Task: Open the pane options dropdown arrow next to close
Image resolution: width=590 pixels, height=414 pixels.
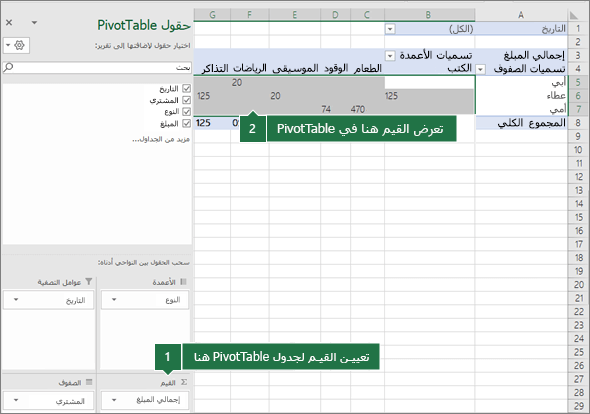Action: pyautogui.click(x=34, y=23)
